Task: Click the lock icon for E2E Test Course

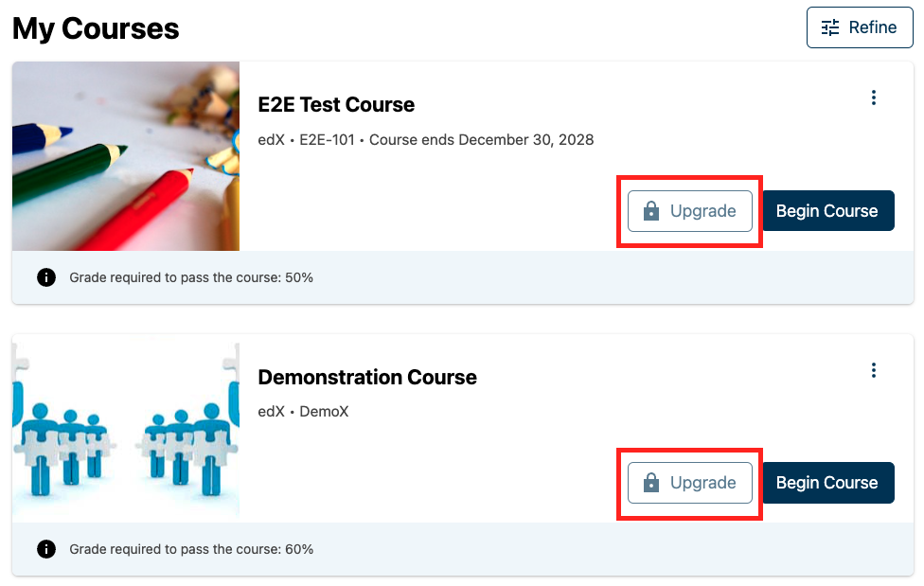Action: pos(651,211)
